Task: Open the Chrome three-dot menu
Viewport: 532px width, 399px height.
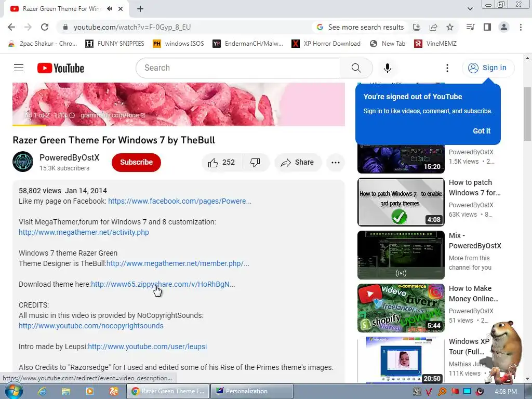Action: coord(521,27)
